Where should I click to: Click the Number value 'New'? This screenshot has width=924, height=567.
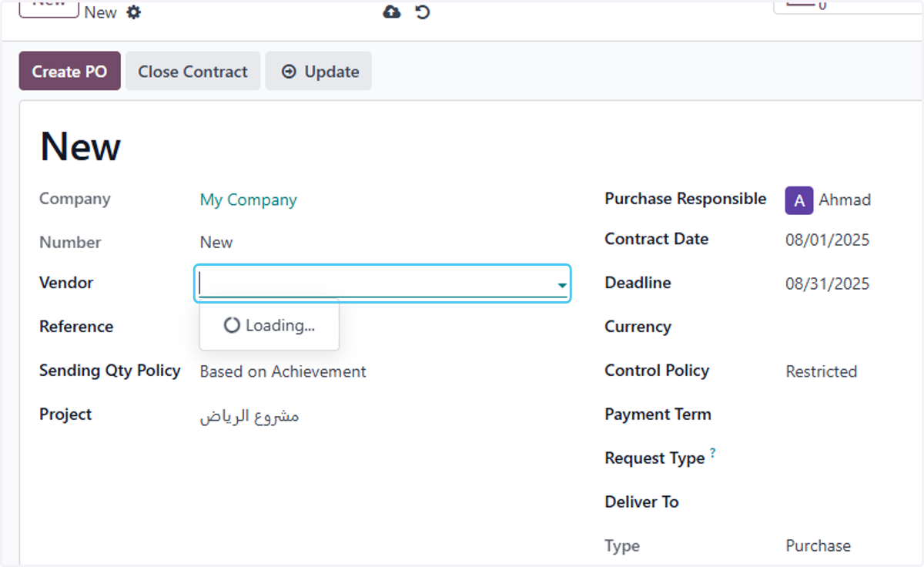(216, 242)
